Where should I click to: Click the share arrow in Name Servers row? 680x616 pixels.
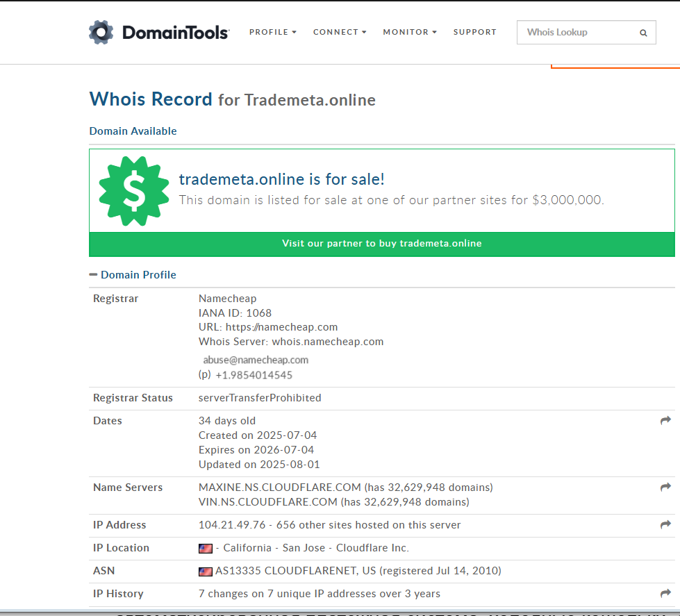click(x=665, y=487)
